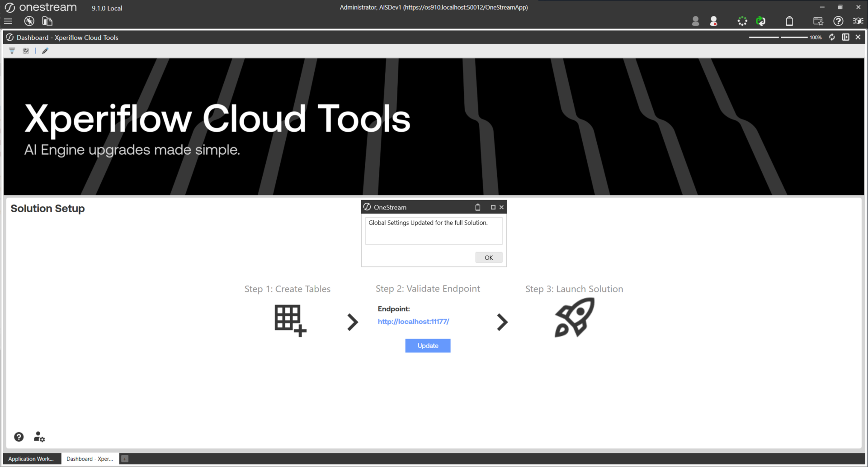Click the compass navigation icon in top toolbar
Viewport: 868px width, 467px height.
[29, 21]
